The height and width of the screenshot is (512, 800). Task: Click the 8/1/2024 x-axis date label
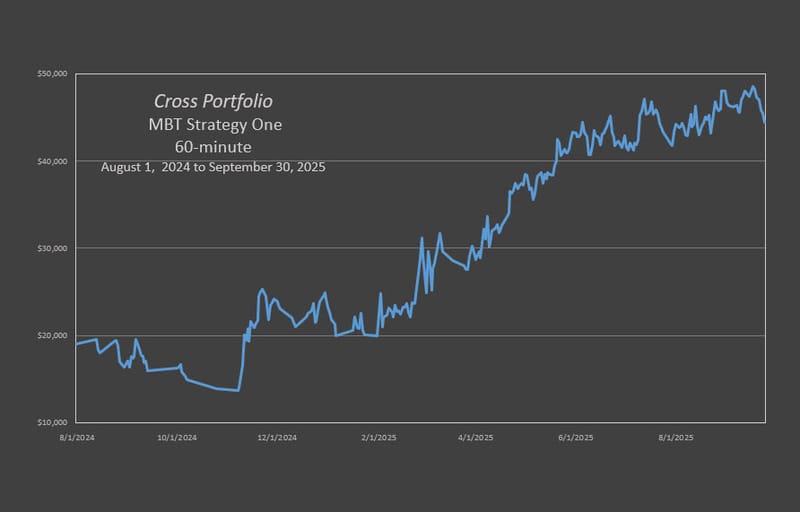(x=76, y=437)
